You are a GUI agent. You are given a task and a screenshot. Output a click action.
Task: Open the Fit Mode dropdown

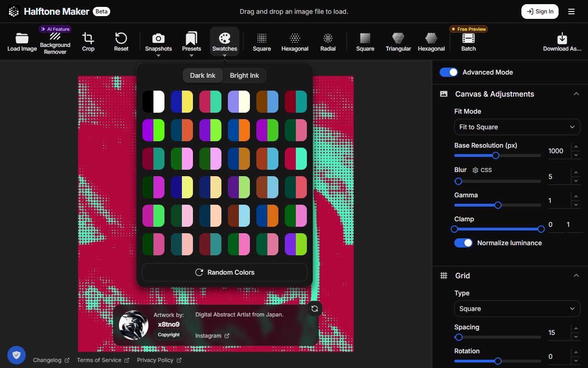[x=517, y=127]
